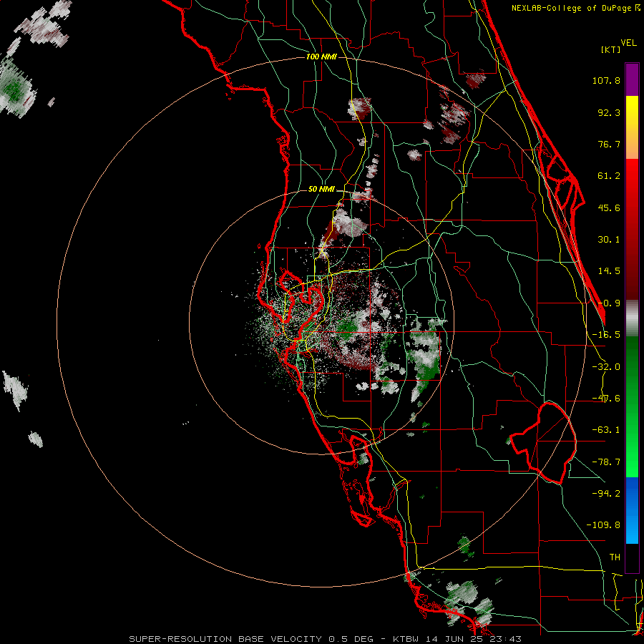Image resolution: width=644 pixels, height=644 pixels.
Task: Click the bottom caption SUPER-RESOLUTION BASE VELOCITY
Action: tap(227, 639)
